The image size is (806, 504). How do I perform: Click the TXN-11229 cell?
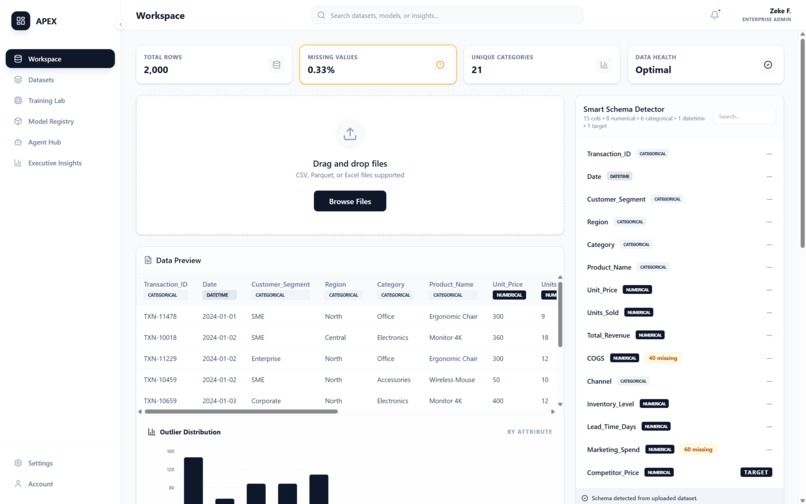tap(160, 358)
